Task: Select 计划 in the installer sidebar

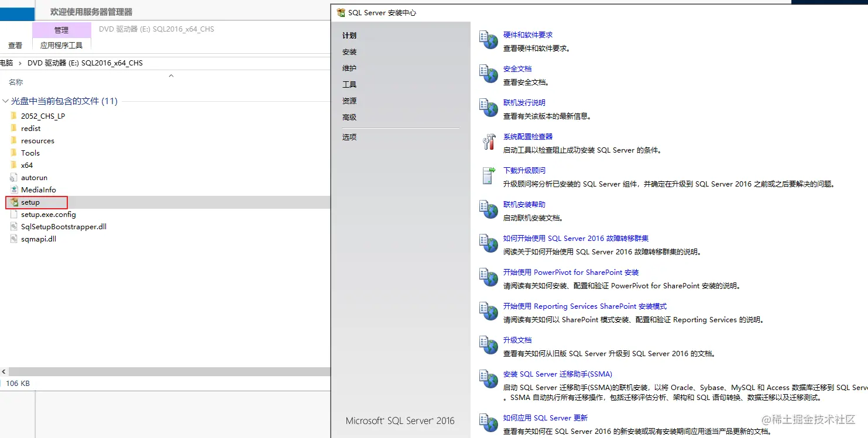Action: (x=349, y=36)
